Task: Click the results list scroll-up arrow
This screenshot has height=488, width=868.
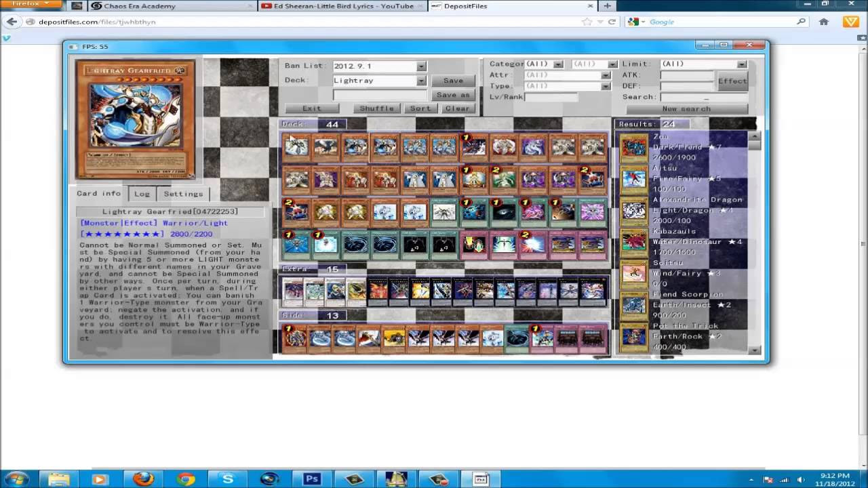Action: point(754,137)
